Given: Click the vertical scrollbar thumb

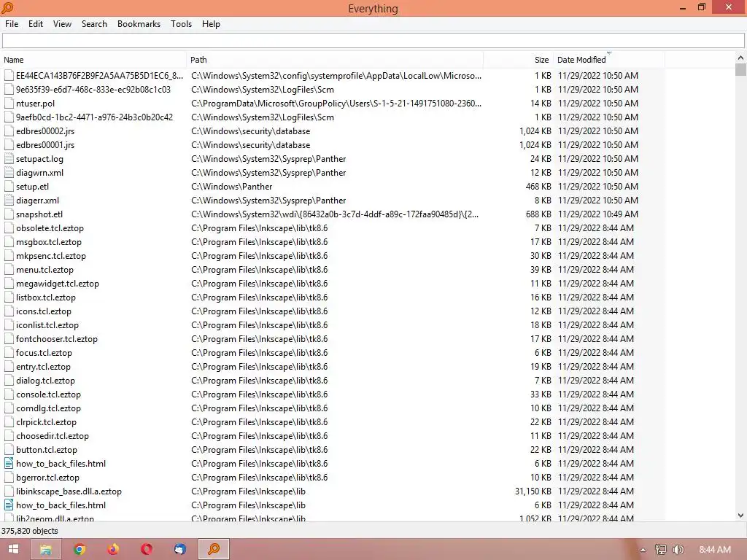Looking at the screenshot, I should 740,69.
